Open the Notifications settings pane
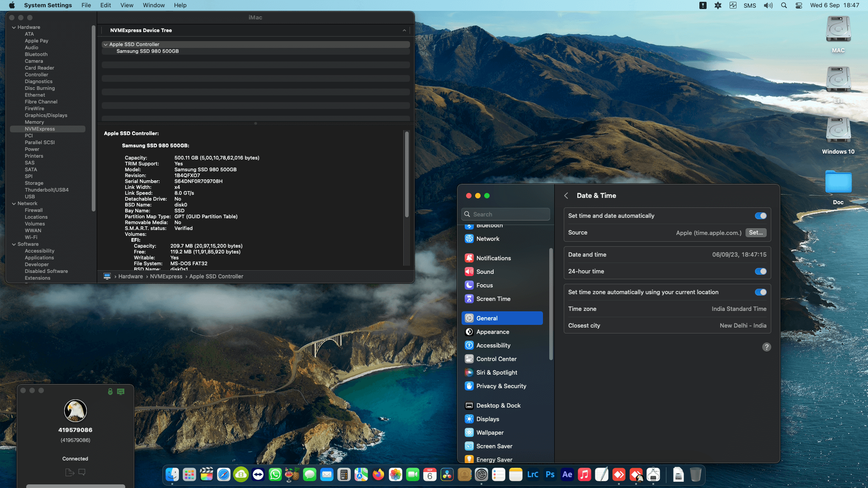 493,258
